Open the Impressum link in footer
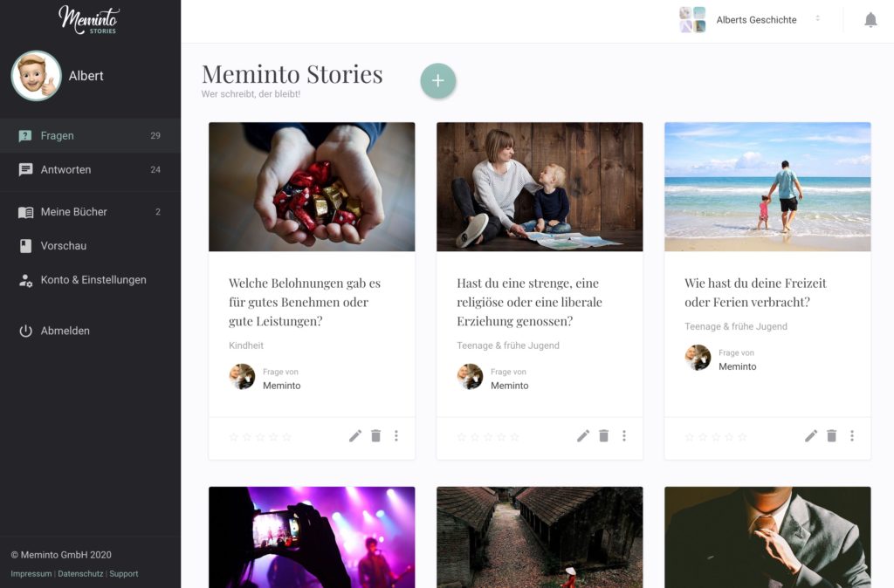Viewport: 894px width, 588px height. (x=31, y=574)
